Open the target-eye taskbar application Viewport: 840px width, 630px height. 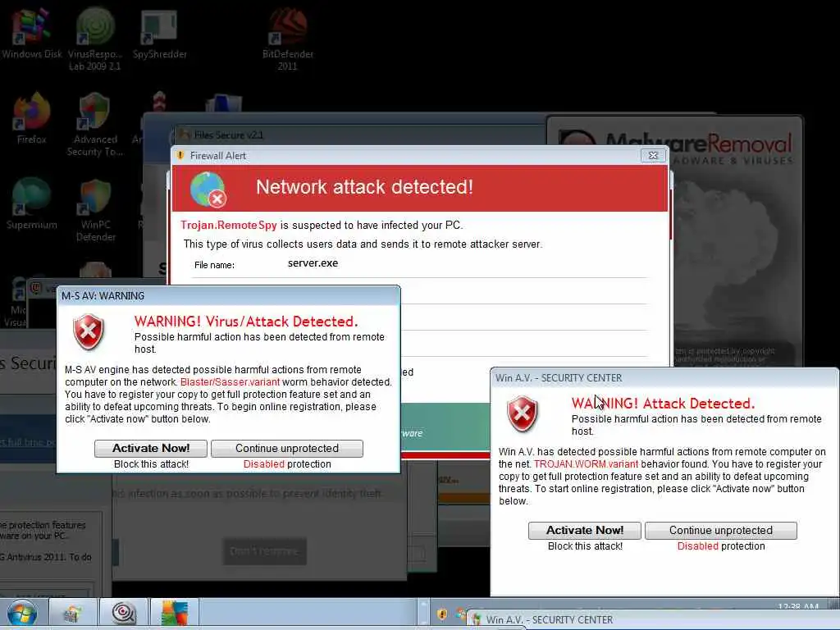(124, 614)
